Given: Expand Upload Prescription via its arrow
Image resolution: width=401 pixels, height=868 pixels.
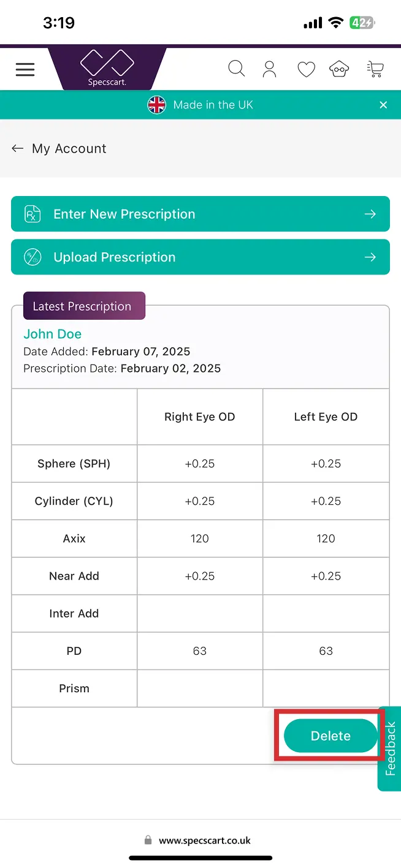Looking at the screenshot, I should [x=370, y=257].
